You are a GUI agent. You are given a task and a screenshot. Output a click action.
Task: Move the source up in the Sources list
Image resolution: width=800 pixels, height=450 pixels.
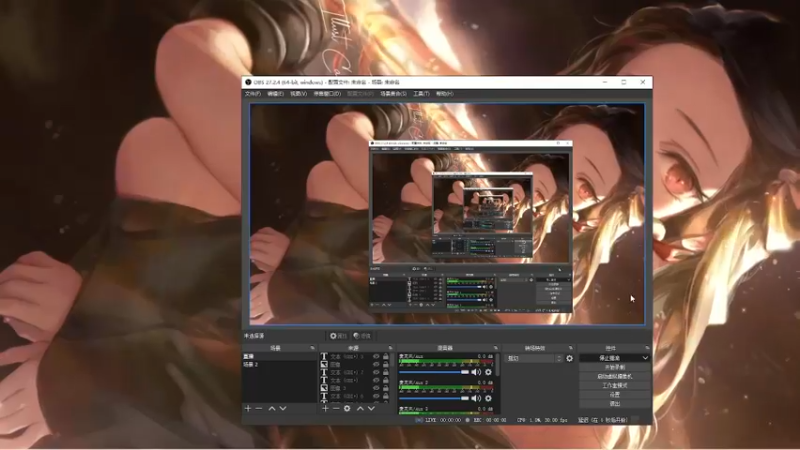360,408
